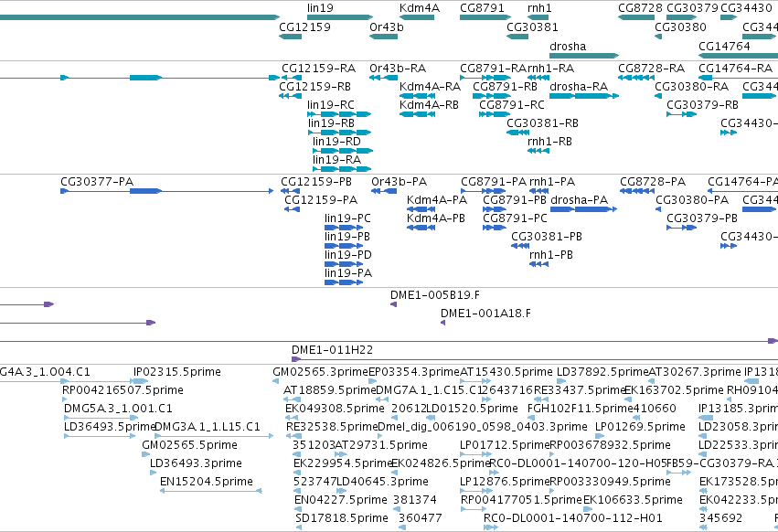Select CDS feature CG12159-PB
778x532 pixels.
point(290,191)
